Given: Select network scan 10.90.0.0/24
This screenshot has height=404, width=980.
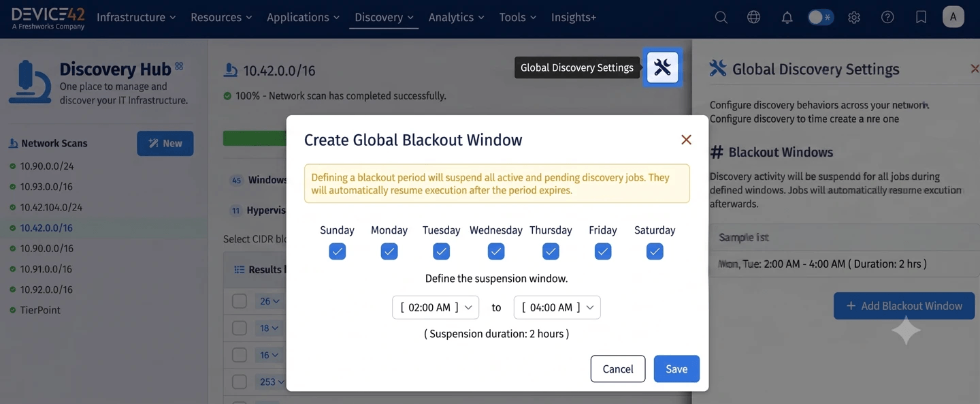Looking at the screenshot, I should tap(46, 166).
